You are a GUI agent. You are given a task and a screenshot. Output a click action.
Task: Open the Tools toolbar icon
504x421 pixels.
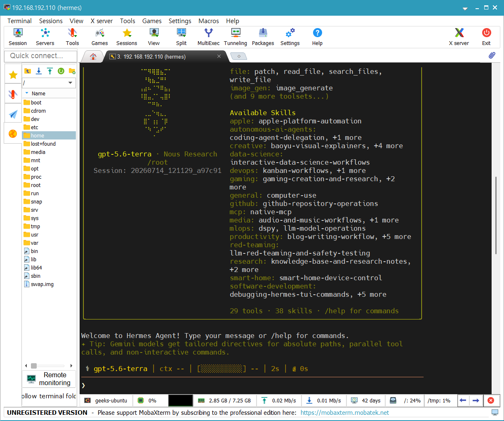72,37
